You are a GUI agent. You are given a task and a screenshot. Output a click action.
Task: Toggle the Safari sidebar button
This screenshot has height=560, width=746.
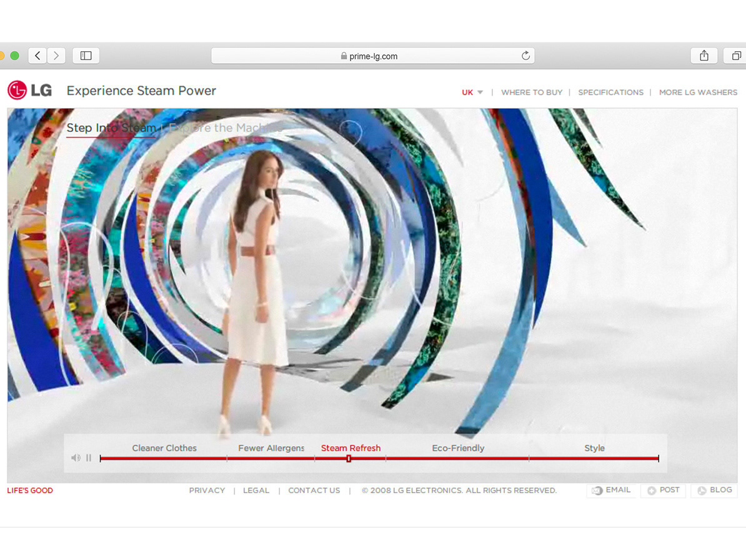click(x=86, y=56)
